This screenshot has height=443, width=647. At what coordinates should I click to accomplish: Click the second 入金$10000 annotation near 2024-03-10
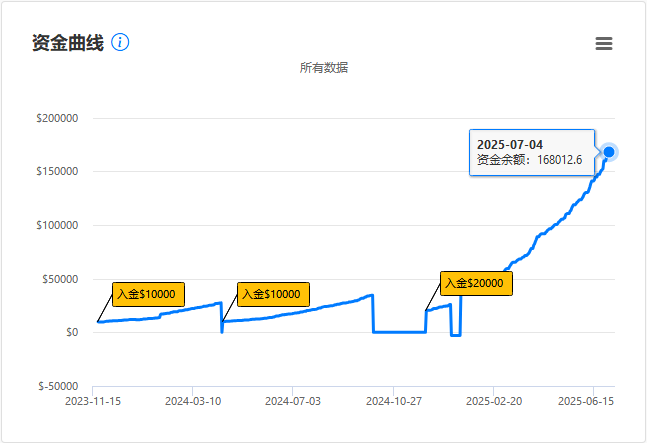(273, 294)
